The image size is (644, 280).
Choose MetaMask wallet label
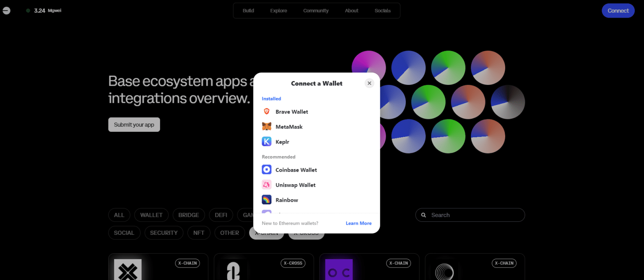pos(289,127)
